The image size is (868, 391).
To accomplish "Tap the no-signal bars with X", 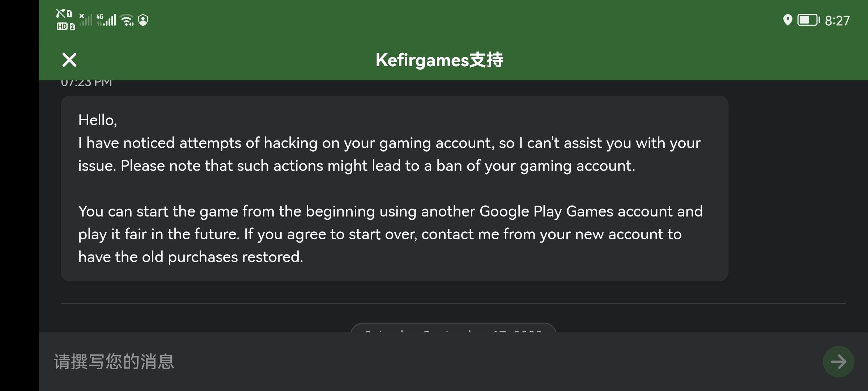I will point(86,20).
